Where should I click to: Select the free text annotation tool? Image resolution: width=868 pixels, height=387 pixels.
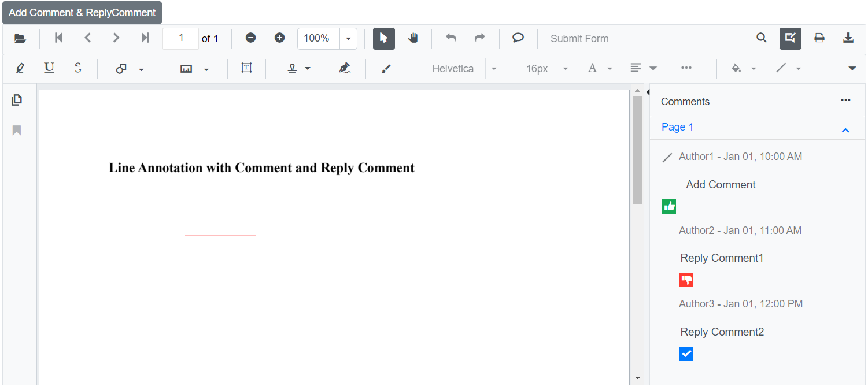tap(246, 68)
